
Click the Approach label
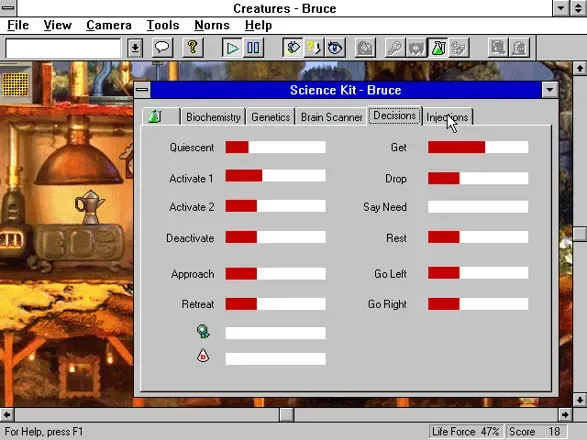192,274
